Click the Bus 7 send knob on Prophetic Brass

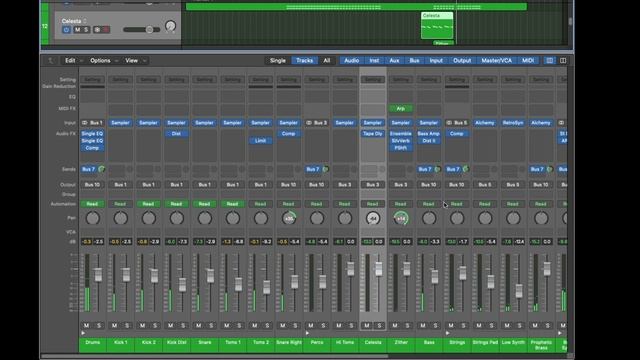click(x=550, y=169)
